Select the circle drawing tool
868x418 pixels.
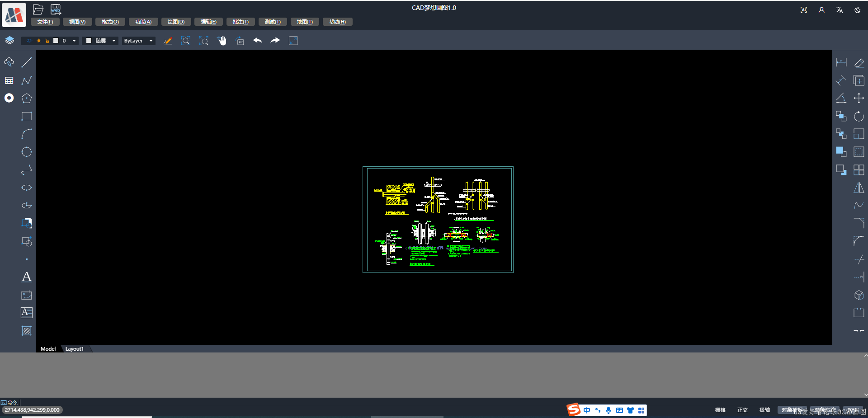coord(27,152)
